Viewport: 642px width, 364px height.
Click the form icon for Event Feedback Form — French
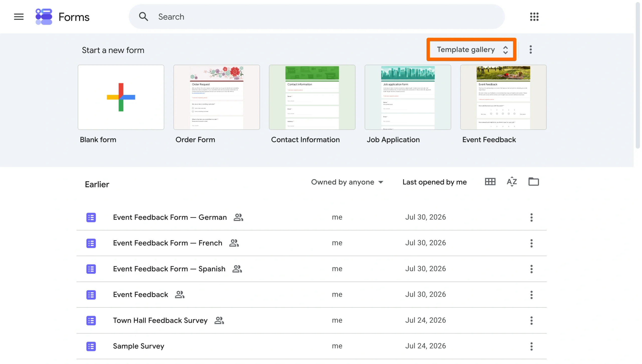[x=91, y=243]
